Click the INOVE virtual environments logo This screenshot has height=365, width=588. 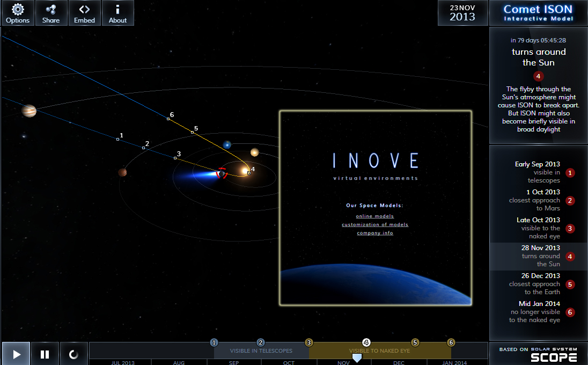coord(376,166)
